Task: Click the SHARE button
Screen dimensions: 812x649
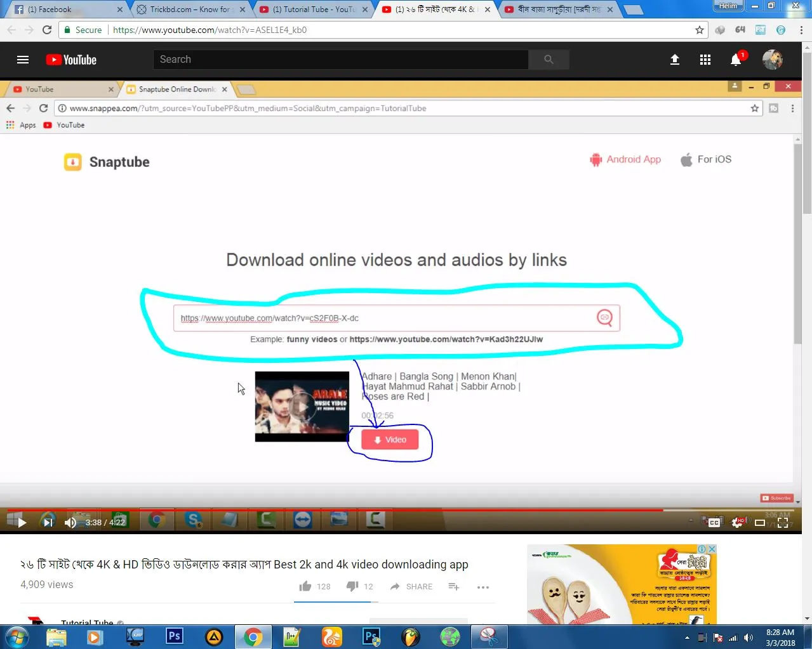Action: point(411,587)
